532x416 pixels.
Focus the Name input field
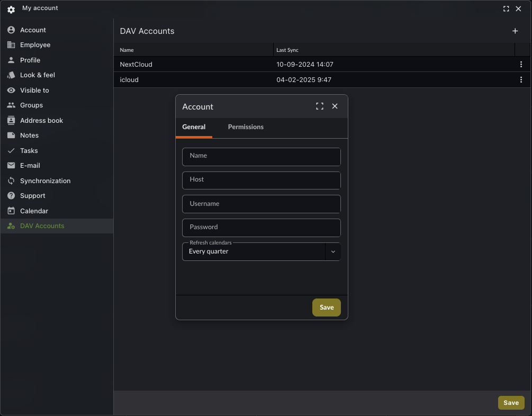pyautogui.click(x=262, y=157)
